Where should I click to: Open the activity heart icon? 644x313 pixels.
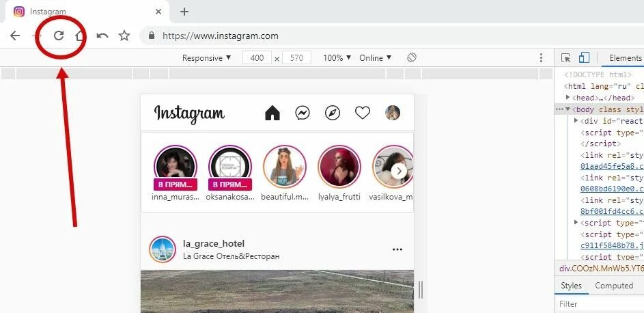[x=363, y=113]
